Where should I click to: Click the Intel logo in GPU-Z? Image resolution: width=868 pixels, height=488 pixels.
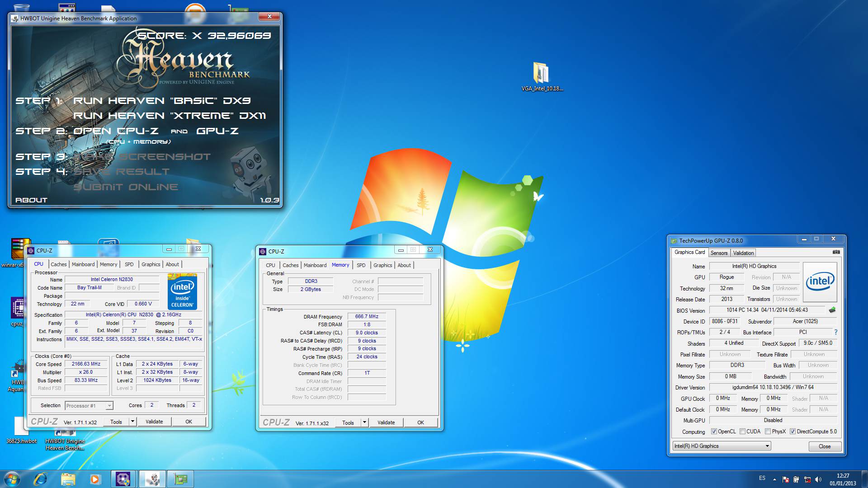820,282
